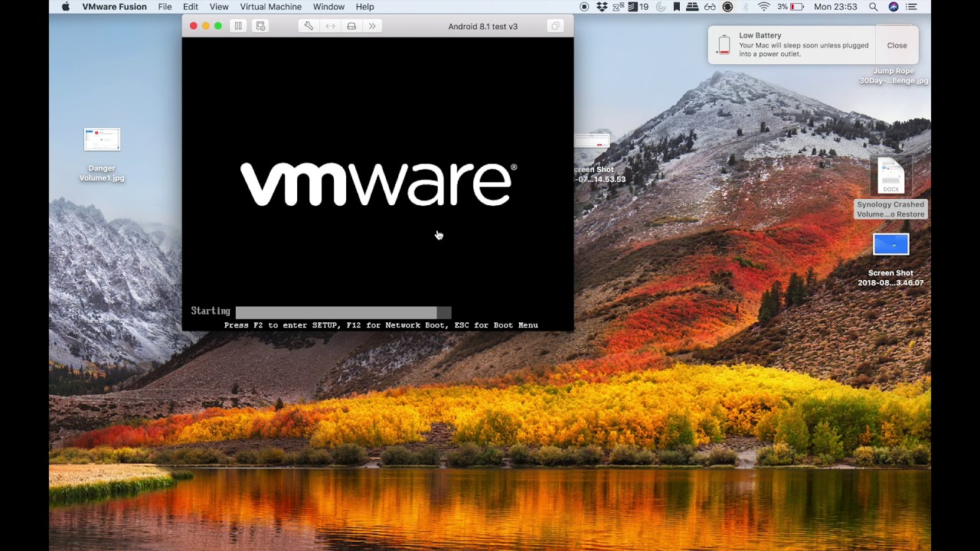Click the sleep Zz menu bar icon
Image resolution: width=980 pixels, height=551 pixels.
619,7
